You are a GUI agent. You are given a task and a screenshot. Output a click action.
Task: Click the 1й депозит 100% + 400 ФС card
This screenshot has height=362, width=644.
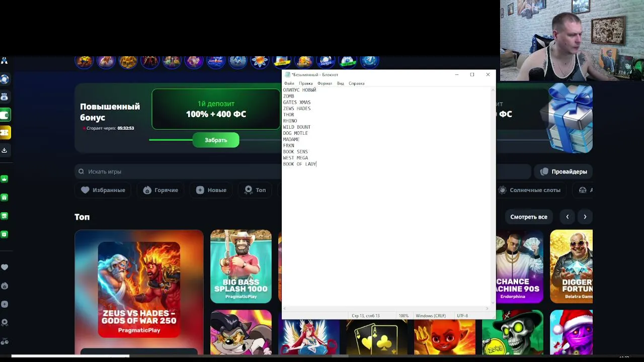point(216,109)
